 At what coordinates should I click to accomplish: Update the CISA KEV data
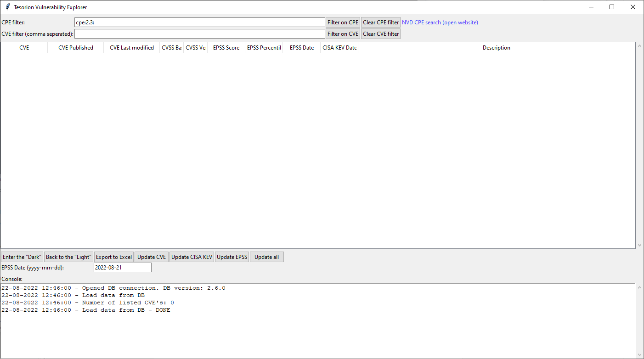[192, 257]
